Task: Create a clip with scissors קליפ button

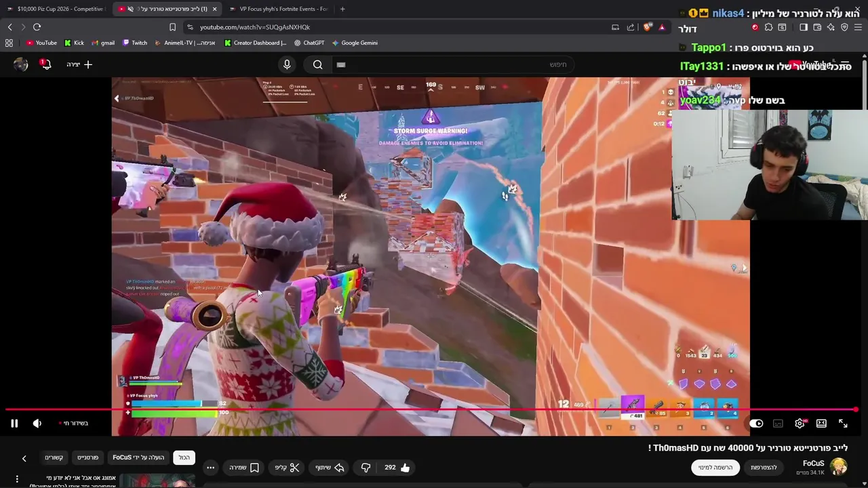Action: coord(287,468)
